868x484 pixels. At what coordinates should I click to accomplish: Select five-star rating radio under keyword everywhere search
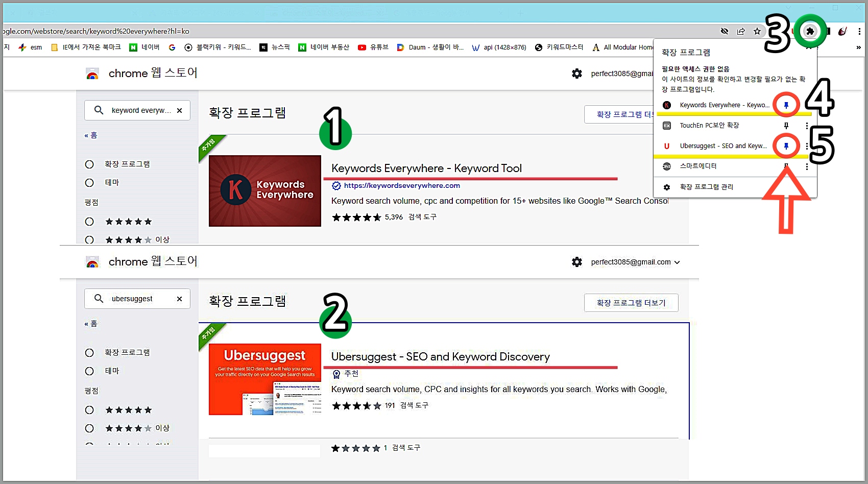click(89, 222)
